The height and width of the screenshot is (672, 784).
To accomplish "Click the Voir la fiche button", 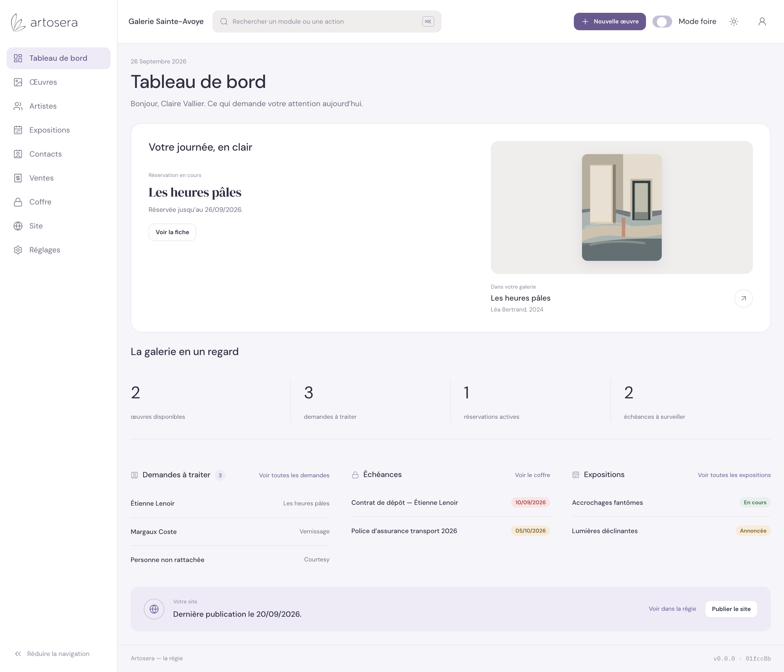I will click(172, 232).
